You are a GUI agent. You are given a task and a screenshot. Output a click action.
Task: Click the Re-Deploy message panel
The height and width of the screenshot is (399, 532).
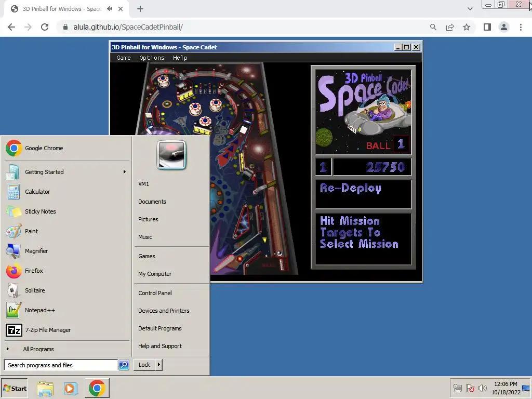coord(363,194)
